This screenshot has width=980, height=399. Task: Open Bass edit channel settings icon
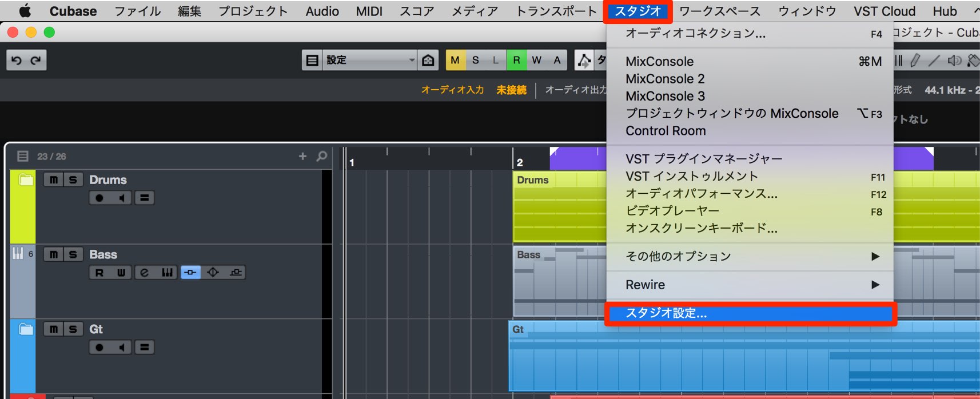tap(144, 273)
